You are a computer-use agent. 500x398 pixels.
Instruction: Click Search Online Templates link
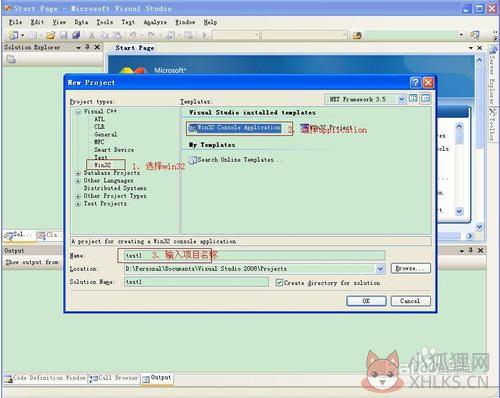[x=235, y=160]
